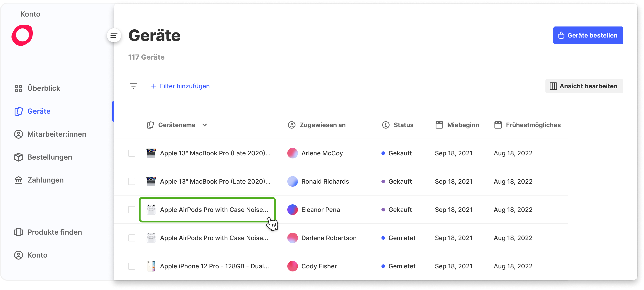Click the red circle logo

tap(22, 35)
